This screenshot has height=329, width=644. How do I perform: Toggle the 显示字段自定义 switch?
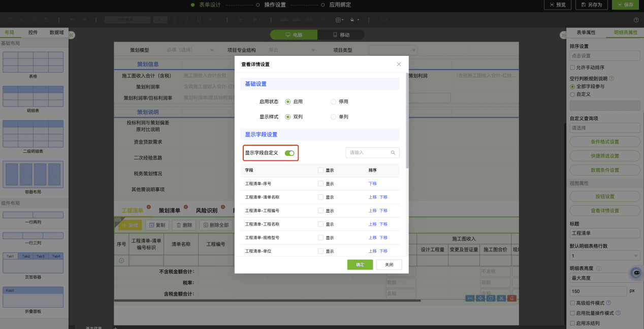[x=289, y=153]
